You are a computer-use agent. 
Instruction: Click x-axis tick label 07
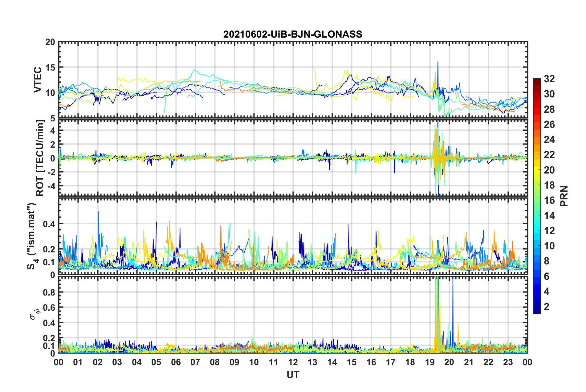[195, 362]
